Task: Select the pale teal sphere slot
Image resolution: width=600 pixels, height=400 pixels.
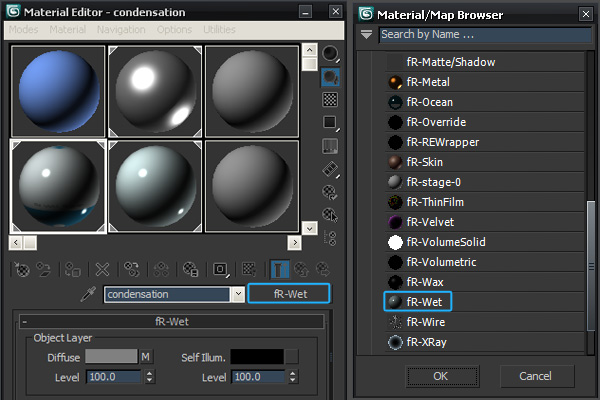Action: pyautogui.click(x=155, y=186)
